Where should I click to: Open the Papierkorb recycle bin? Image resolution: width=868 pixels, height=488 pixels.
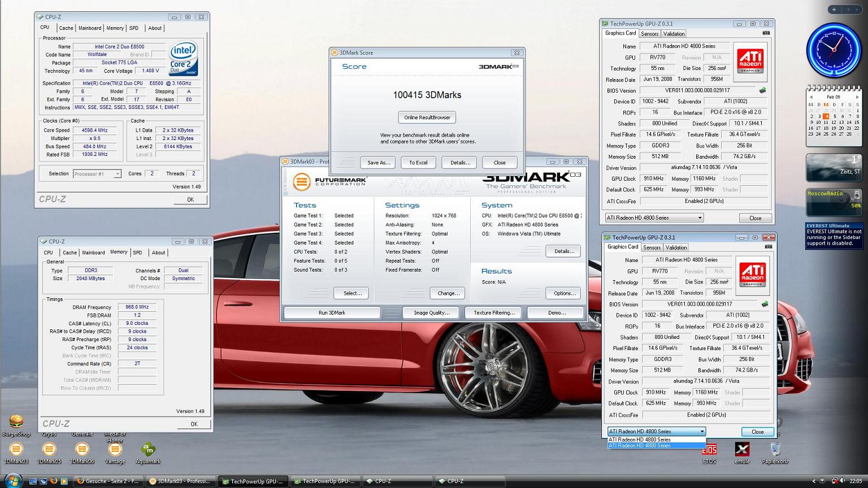(x=775, y=454)
